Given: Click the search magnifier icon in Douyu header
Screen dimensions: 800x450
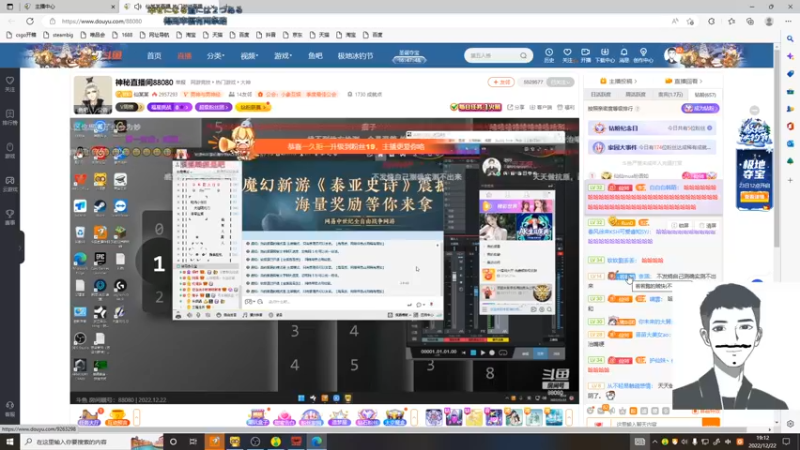Looking at the screenshot, I should point(523,55).
